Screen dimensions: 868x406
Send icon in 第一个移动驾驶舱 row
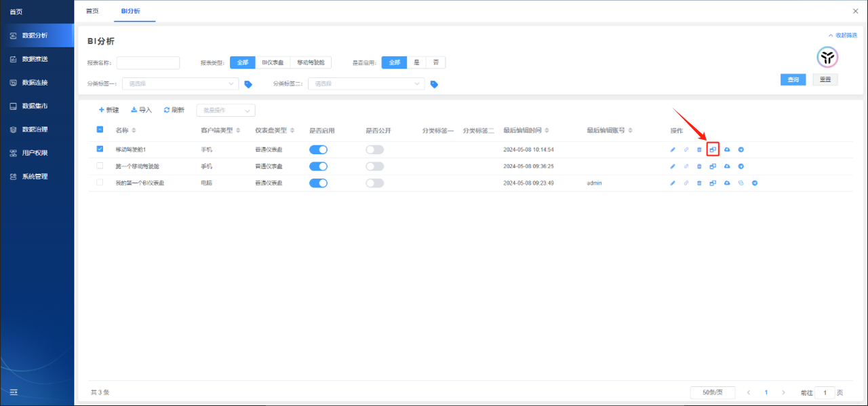(x=741, y=166)
